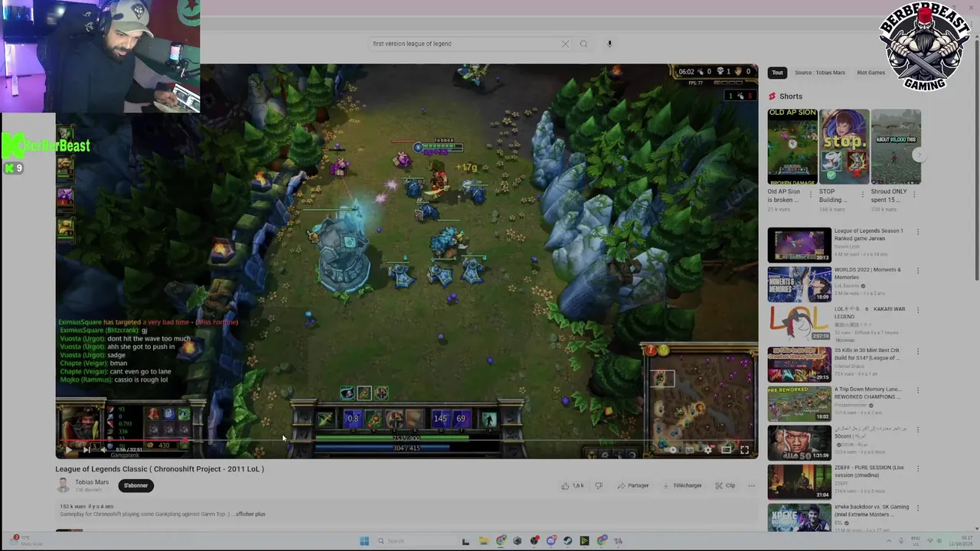This screenshot has height=551, width=980.
Task: Click the YouTube video play button
Action: tap(69, 450)
